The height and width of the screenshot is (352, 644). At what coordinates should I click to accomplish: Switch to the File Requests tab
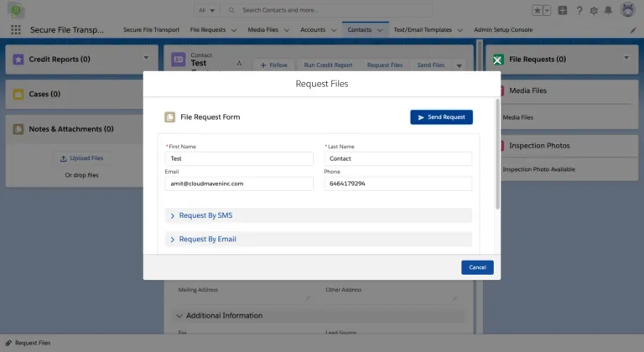click(208, 30)
